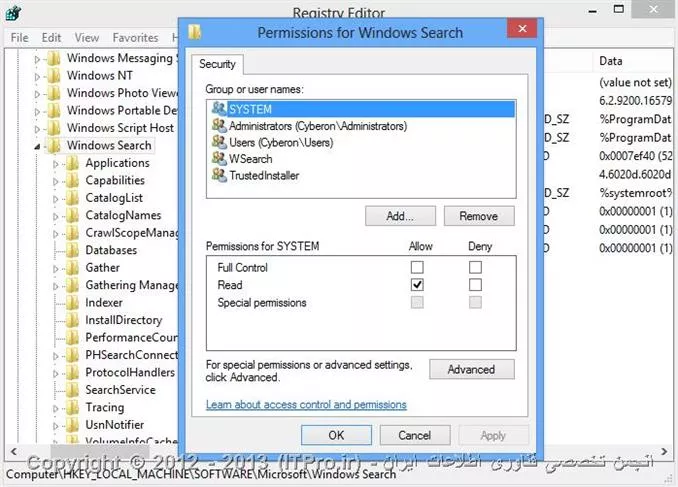Screen dimensions: 678x487
Task: Click the Windows NT folder icon
Action: click(x=54, y=76)
